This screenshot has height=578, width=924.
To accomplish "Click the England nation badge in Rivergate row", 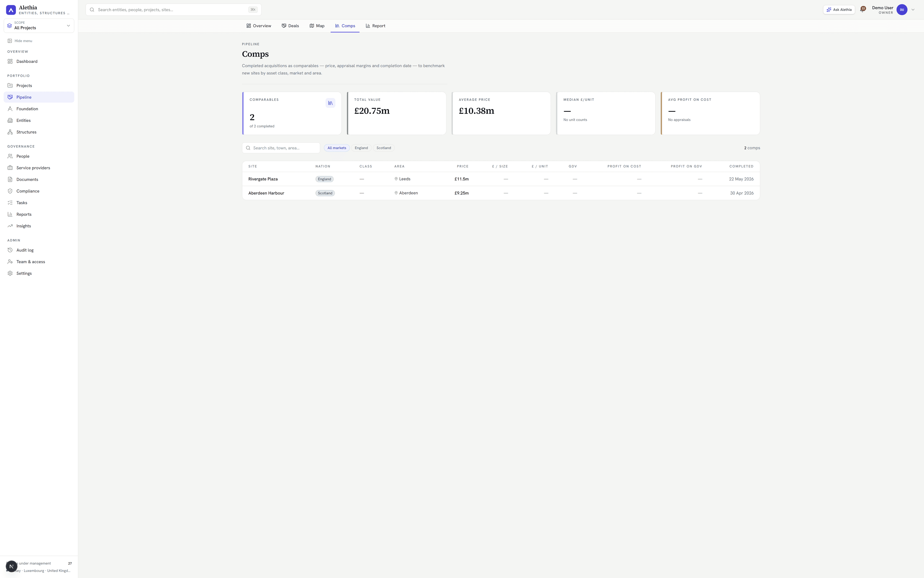I will [325, 179].
